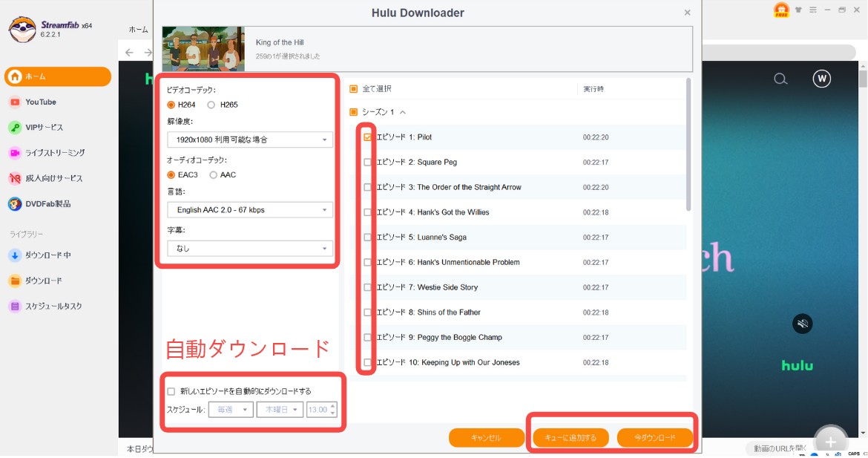Click the 00:22:20 duration of Pilot

(x=596, y=137)
